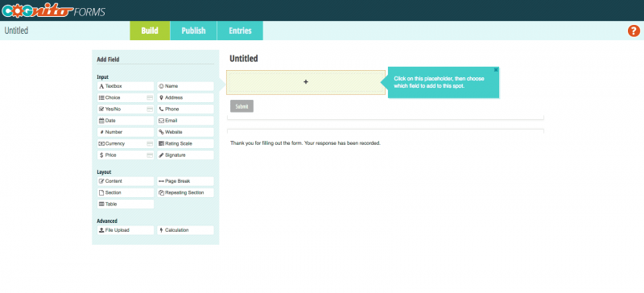Insert a Section layout
Viewport: 644px width, 293px height.
[x=126, y=192]
